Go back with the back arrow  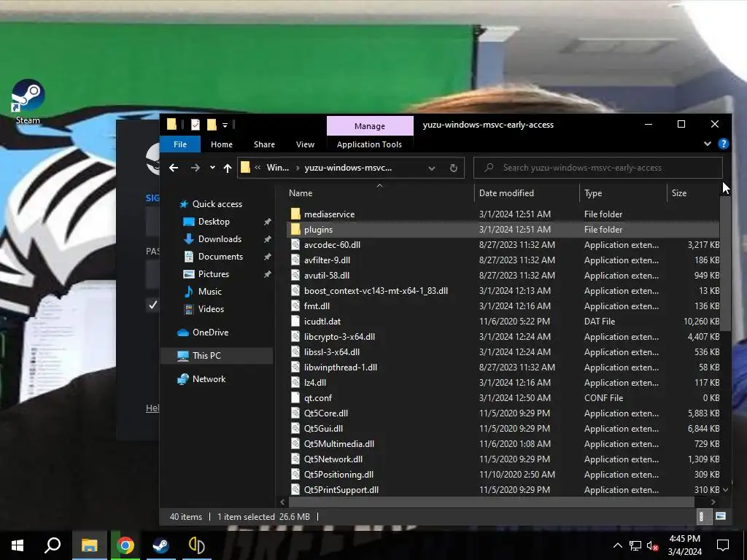click(174, 168)
